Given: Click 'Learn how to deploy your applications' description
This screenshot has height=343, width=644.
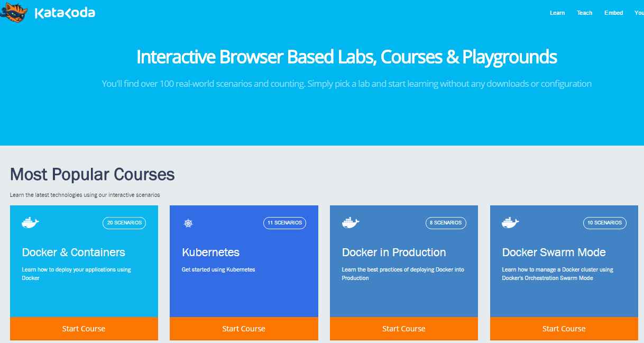Looking at the screenshot, I should [76, 274].
